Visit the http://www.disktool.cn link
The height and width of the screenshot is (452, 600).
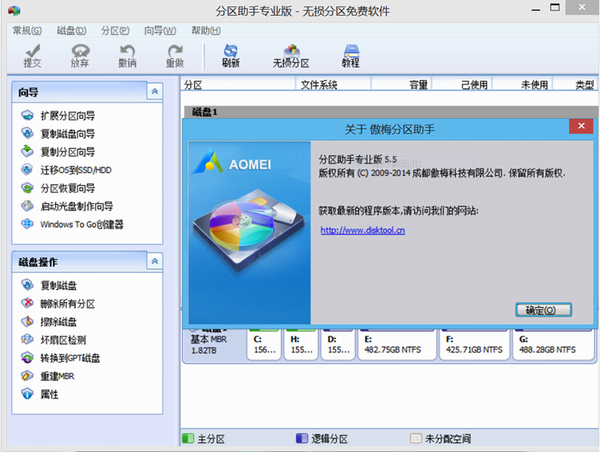pos(363,230)
